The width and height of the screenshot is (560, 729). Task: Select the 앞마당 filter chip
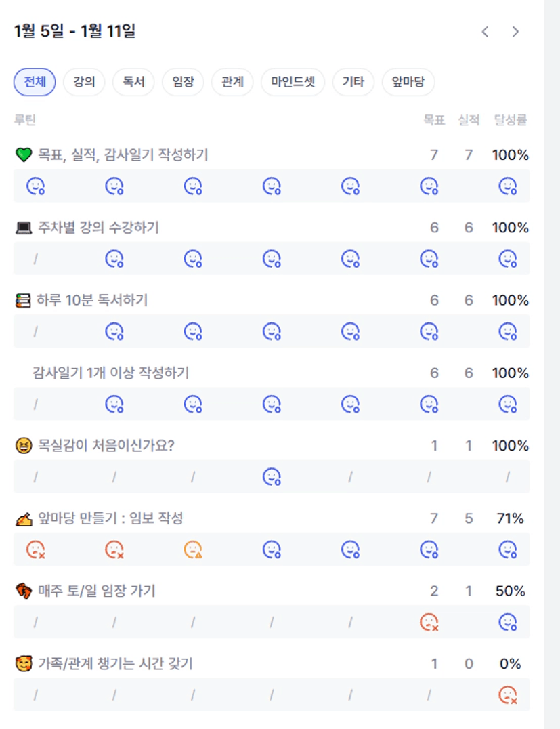coord(408,82)
